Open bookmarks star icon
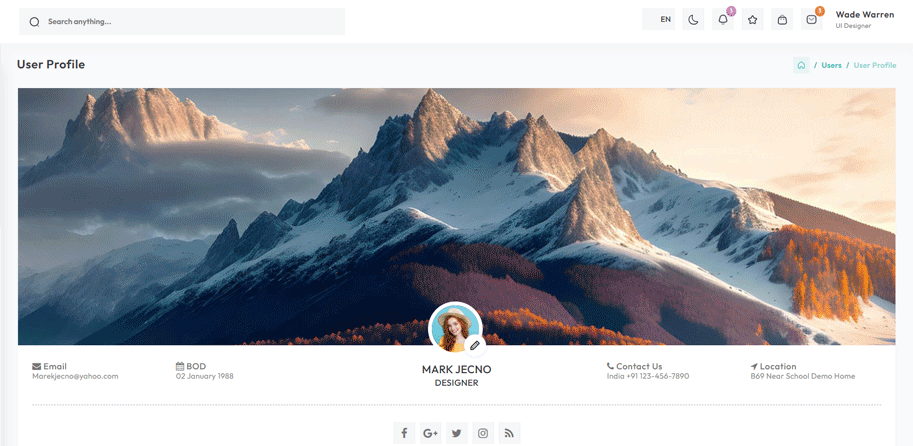Image resolution: width=913 pixels, height=446 pixels. (x=752, y=19)
